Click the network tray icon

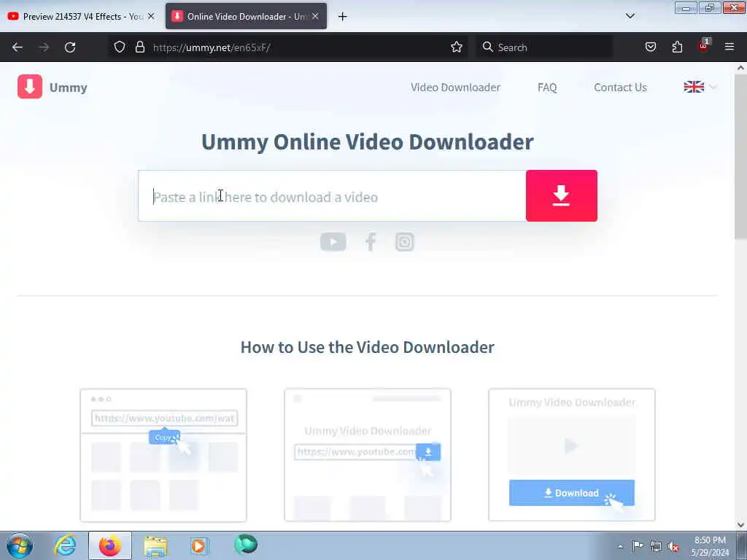coord(656,546)
